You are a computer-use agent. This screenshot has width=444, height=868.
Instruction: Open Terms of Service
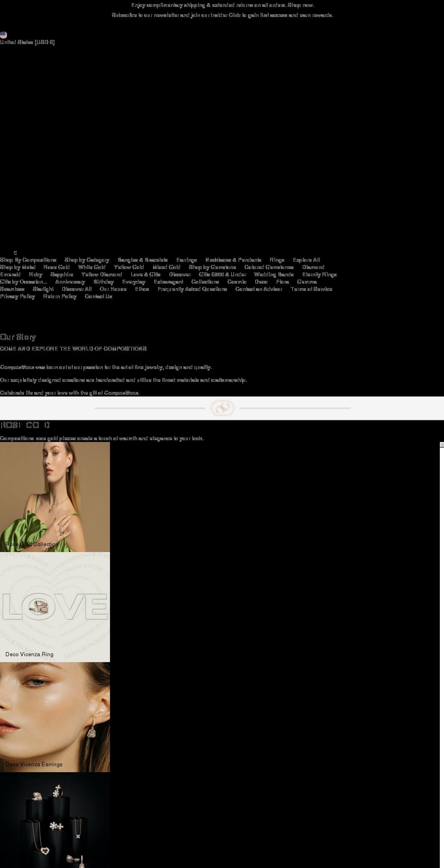pos(311,289)
